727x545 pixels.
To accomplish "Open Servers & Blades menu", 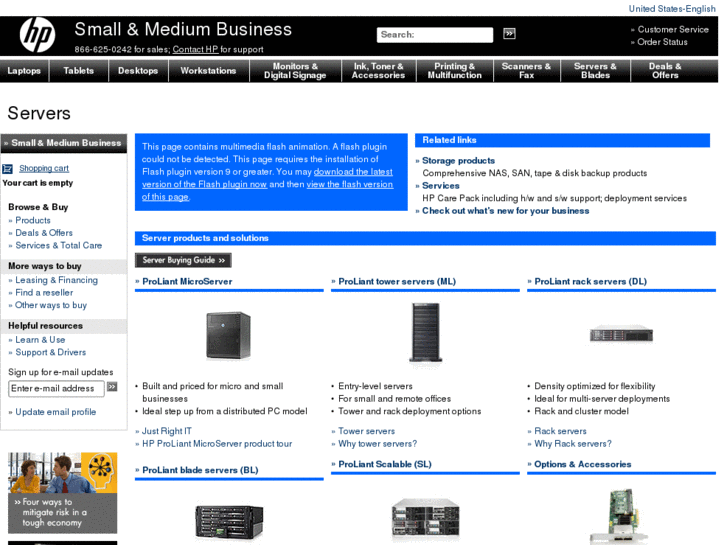I will (x=595, y=71).
